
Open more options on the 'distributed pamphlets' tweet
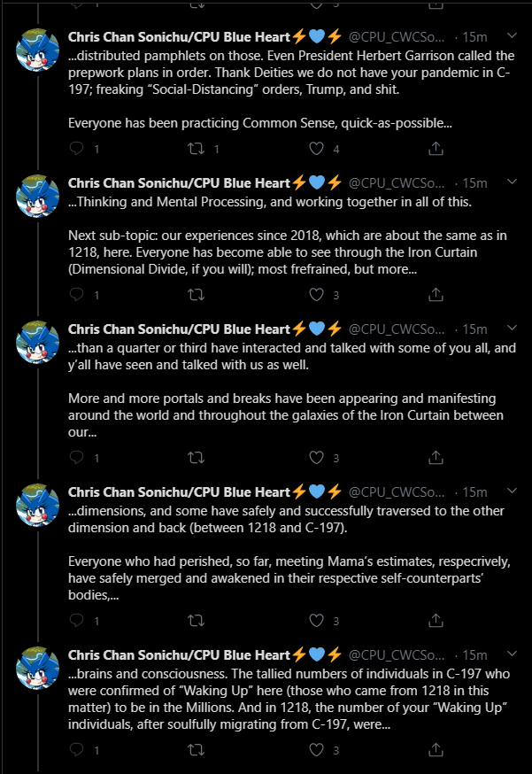pos(513,35)
